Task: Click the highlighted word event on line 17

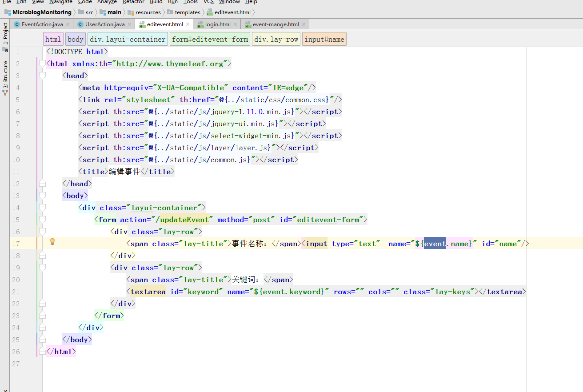Action: coord(435,244)
